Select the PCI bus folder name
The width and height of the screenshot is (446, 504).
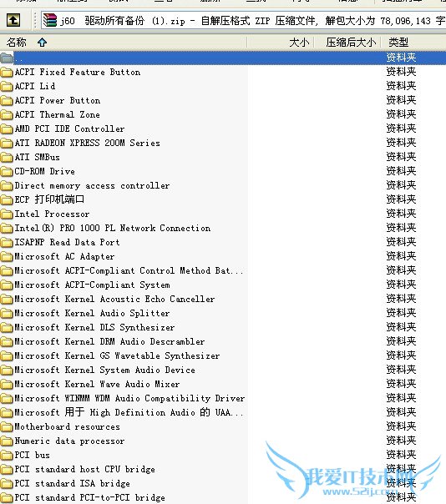tap(33, 455)
